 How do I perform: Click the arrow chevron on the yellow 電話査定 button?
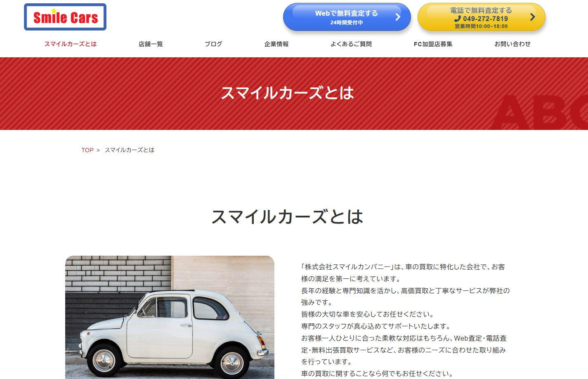click(x=532, y=17)
